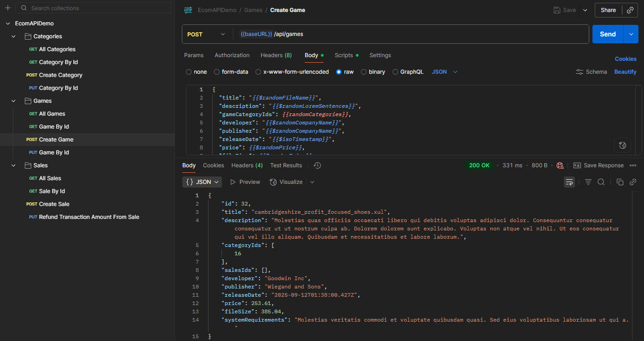Image resolution: width=644 pixels, height=341 pixels.
Task: Open search in response body
Action: tap(601, 182)
